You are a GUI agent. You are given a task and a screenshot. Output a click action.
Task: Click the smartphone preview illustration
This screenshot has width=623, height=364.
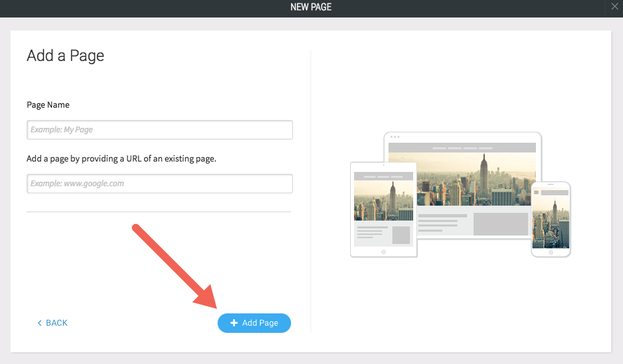click(551, 219)
